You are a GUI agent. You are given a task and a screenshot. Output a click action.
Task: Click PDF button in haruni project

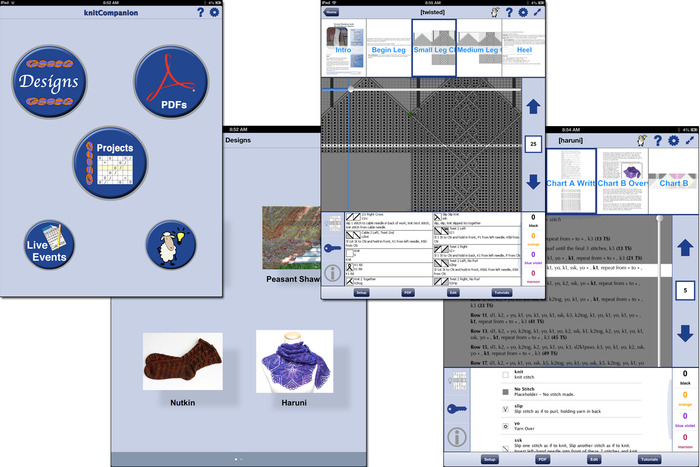pos(542,459)
